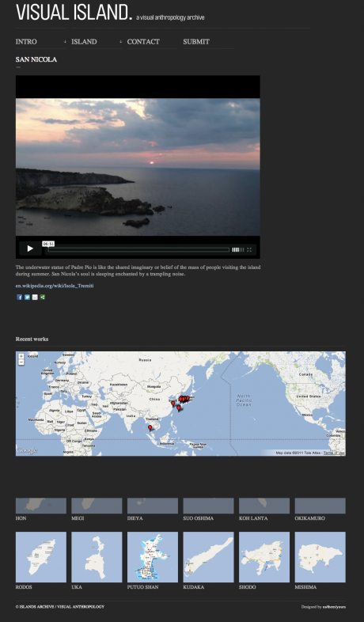Share on Facebook icon
Screen dimensions: 364x622
point(19,297)
